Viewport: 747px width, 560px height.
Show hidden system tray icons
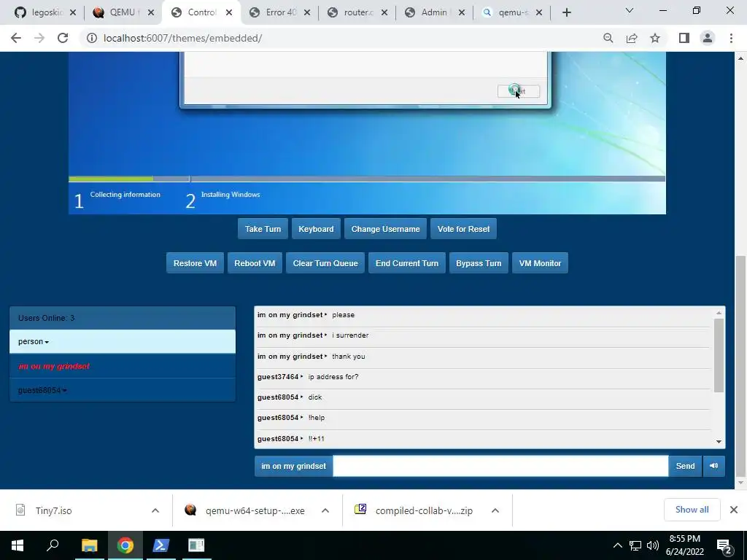[x=617, y=545]
